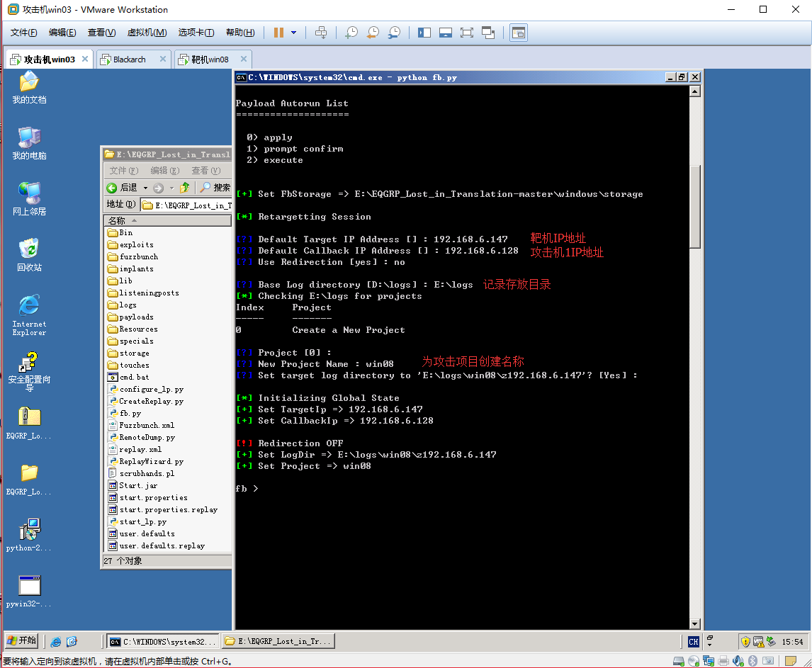Select the exploits folder
812x668 pixels.
click(x=131, y=244)
